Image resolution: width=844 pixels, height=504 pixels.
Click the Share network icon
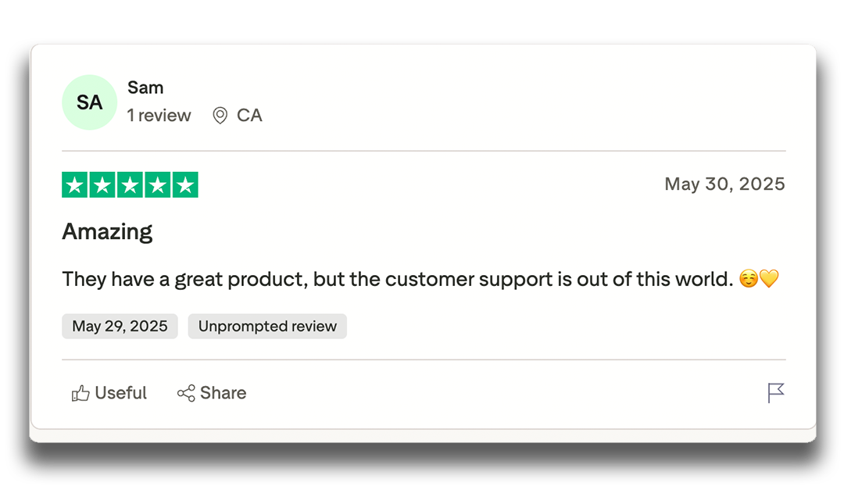pos(186,393)
